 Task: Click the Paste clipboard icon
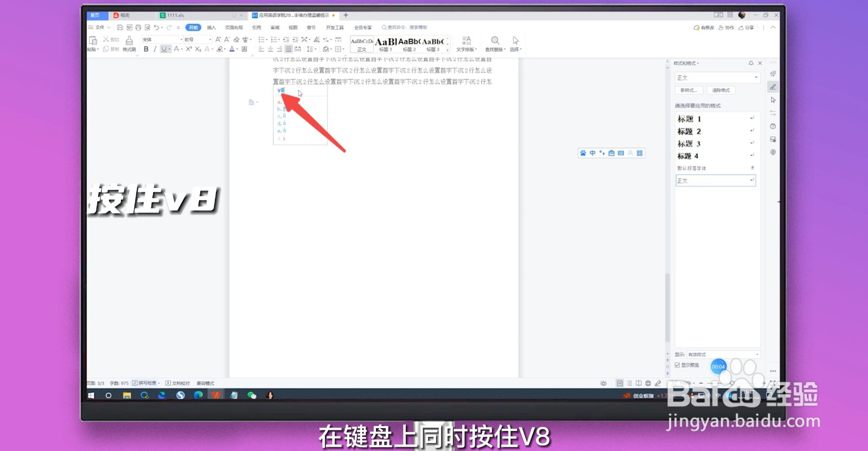[93, 41]
